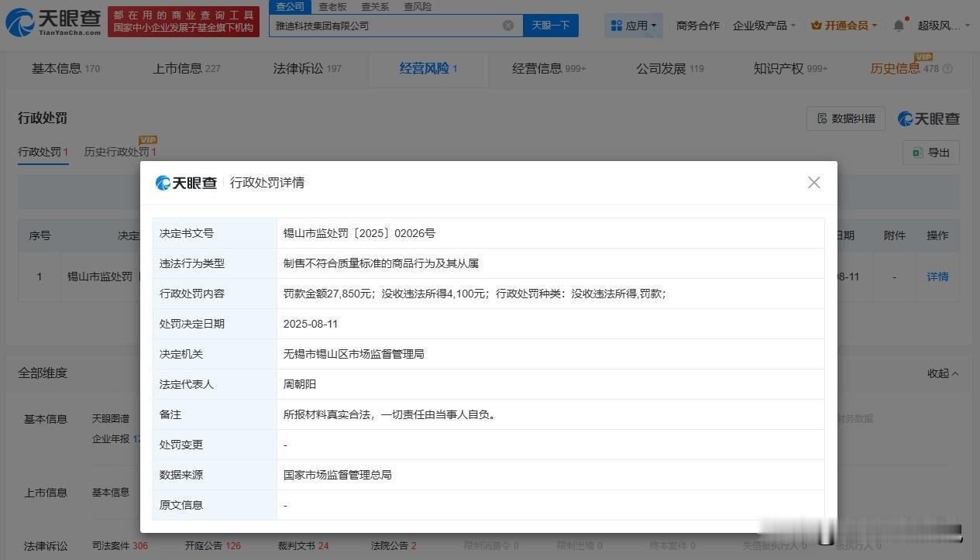
Task: Click the TianYanCha logo in header
Action: (x=53, y=22)
